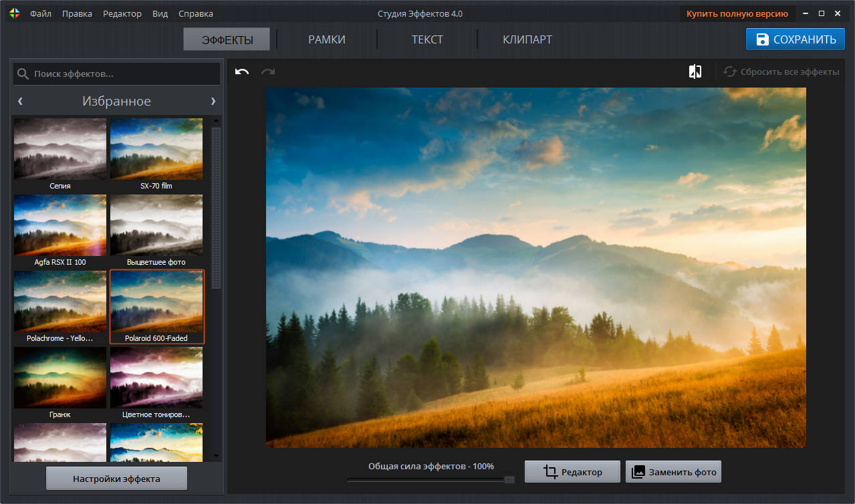Click the magnifier search icon

[23, 74]
